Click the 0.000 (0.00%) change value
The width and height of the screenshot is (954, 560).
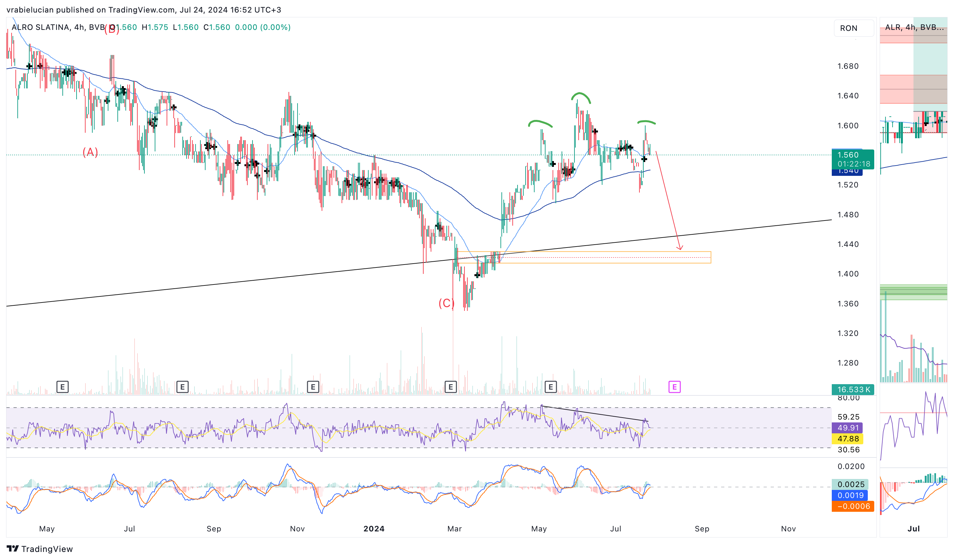click(263, 27)
